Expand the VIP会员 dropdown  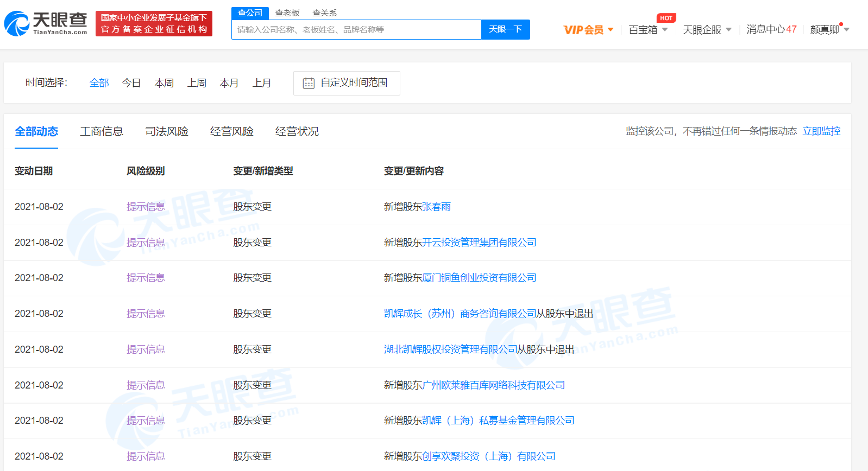[588, 30]
